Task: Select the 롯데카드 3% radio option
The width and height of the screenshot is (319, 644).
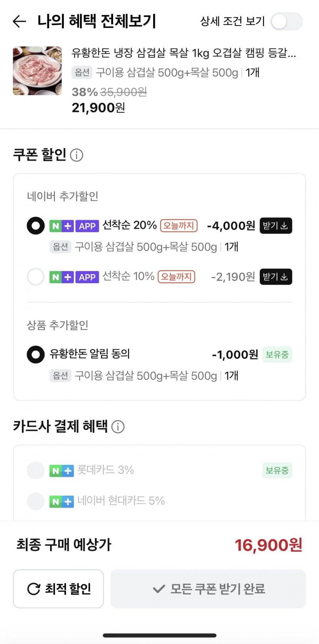Action: coord(36,471)
